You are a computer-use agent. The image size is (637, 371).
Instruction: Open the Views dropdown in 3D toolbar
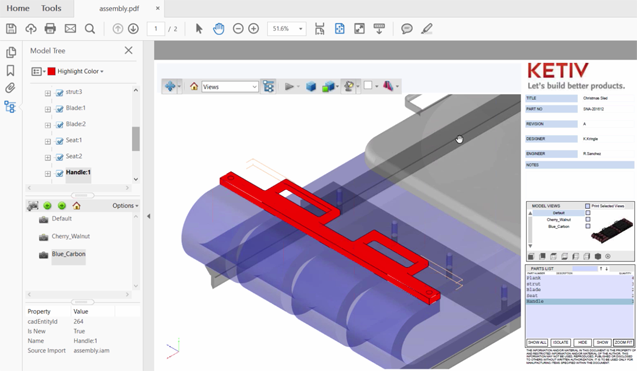coord(230,87)
